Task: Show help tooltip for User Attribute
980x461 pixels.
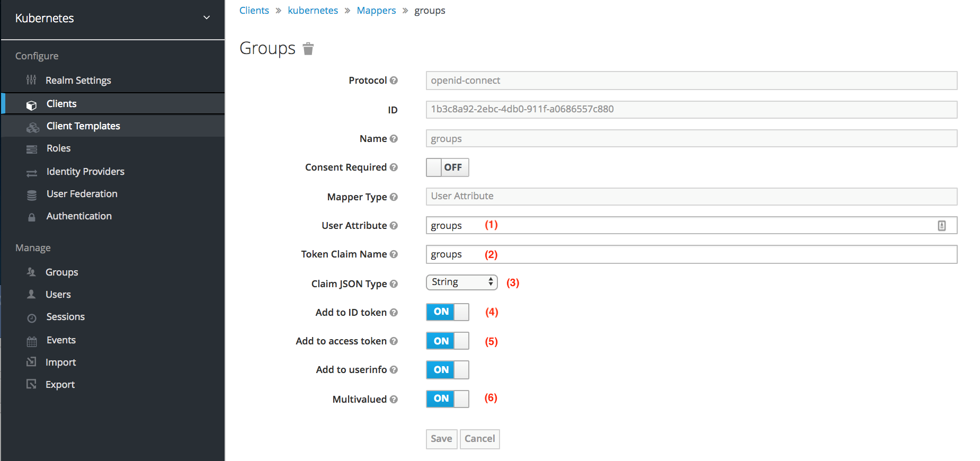Action: coord(394,226)
